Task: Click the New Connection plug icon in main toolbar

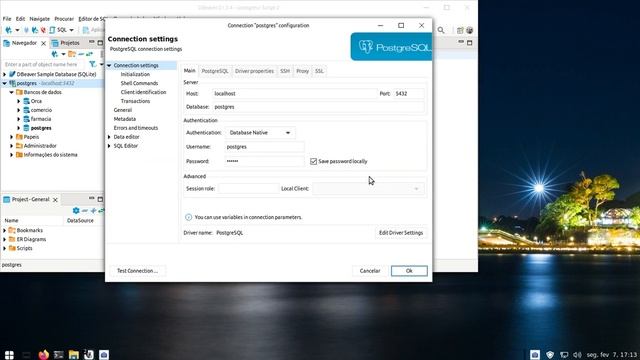Action: coord(8,30)
